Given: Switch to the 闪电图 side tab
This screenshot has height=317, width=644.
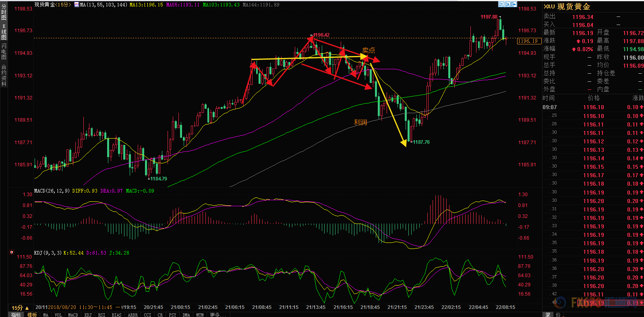Looking at the screenshot, I should (x=4, y=52).
